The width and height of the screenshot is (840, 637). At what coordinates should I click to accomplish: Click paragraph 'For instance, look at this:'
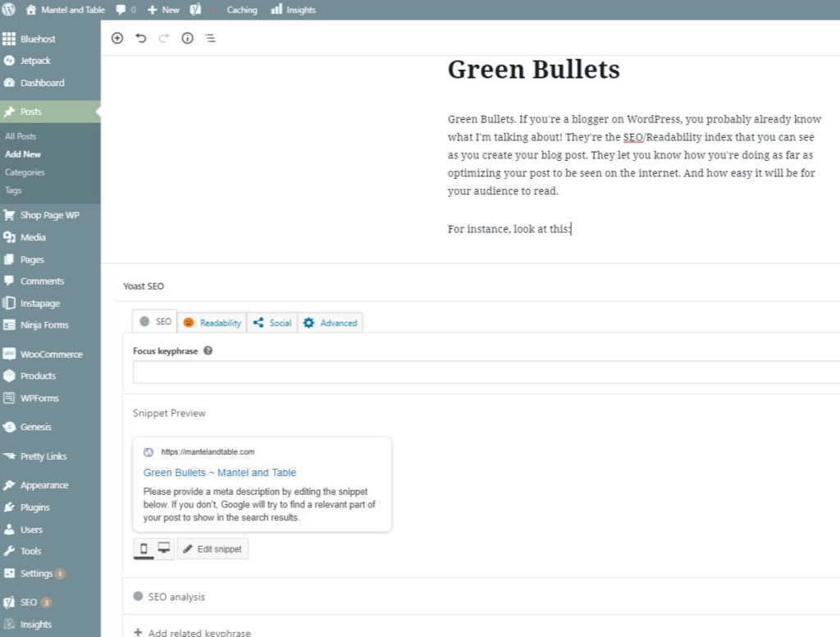[509, 229]
